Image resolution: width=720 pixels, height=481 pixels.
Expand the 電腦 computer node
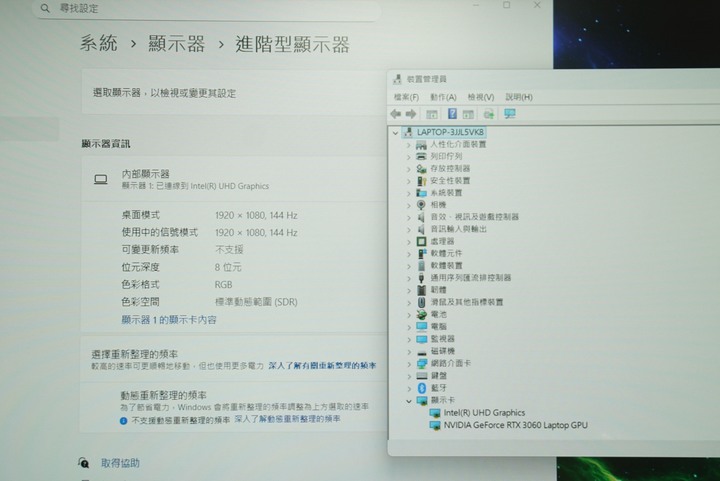(408, 327)
